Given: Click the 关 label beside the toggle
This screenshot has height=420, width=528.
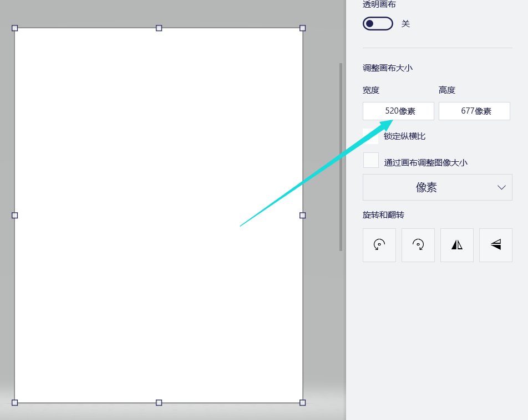Looking at the screenshot, I should pyautogui.click(x=405, y=23).
